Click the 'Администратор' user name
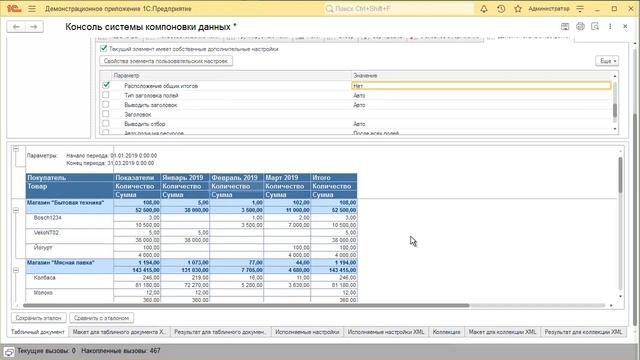 549,9
